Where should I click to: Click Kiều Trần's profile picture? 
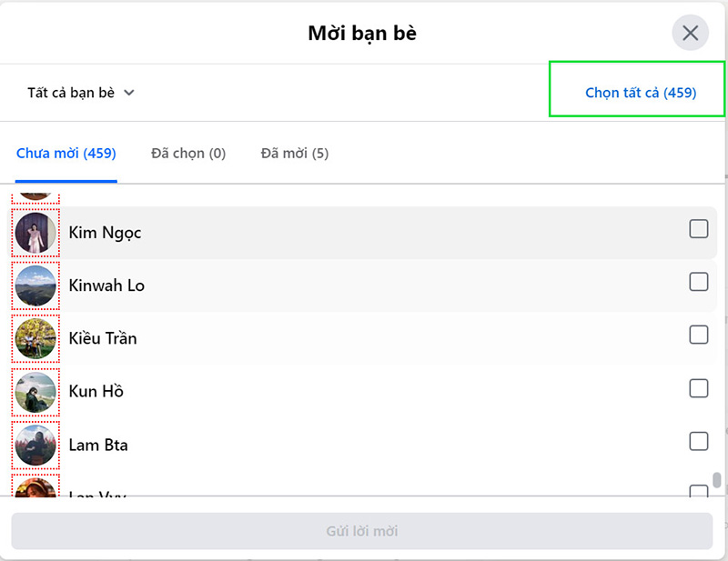tap(35, 338)
